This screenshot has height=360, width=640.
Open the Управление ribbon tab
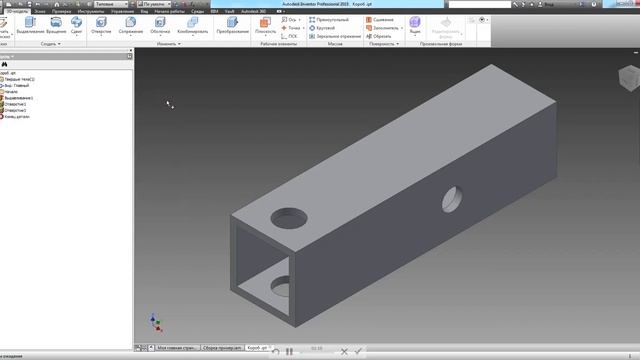pyautogui.click(x=122, y=11)
